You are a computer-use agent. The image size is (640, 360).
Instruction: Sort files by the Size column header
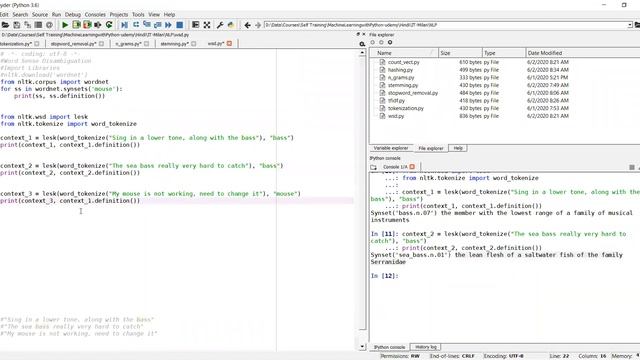click(x=460, y=53)
